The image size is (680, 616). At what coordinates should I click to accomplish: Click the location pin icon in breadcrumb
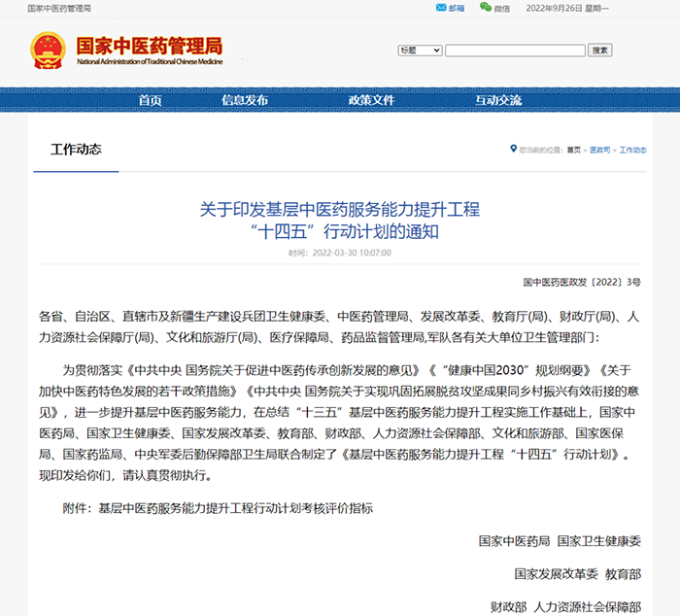(x=514, y=149)
